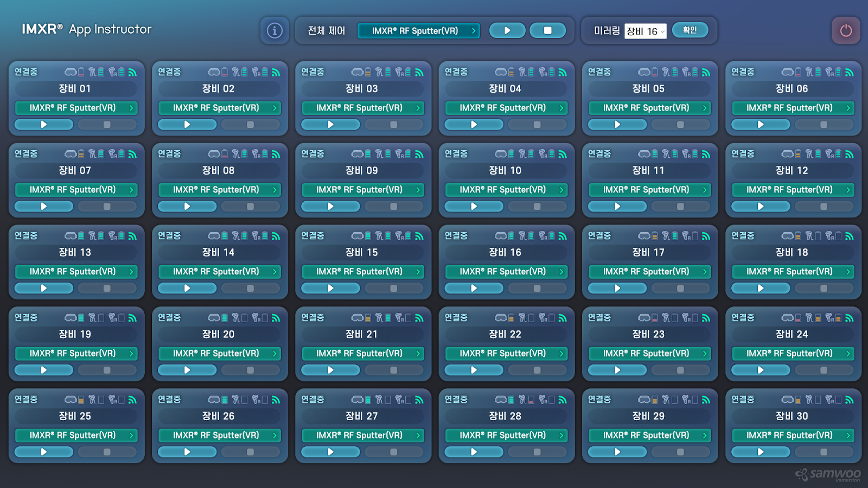Stop content on 장비 06
The height and width of the screenshot is (488, 868).
click(x=824, y=125)
